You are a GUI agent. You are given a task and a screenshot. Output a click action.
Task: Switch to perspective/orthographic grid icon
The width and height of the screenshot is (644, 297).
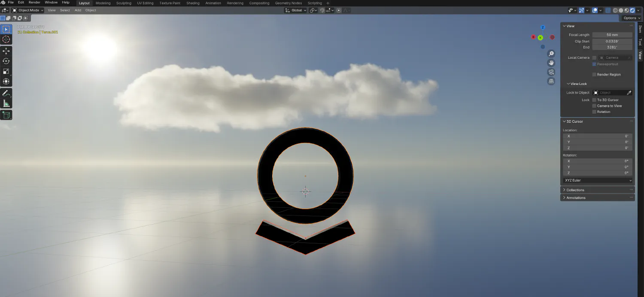551,81
